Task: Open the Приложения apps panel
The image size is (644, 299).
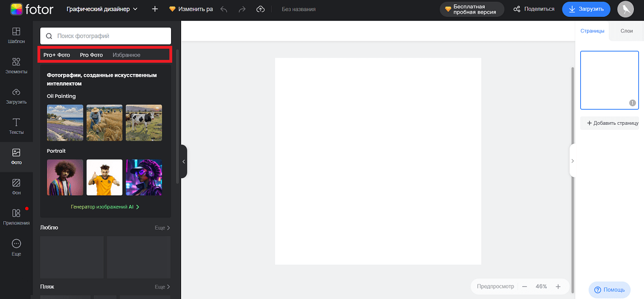Action: [16, 217]
